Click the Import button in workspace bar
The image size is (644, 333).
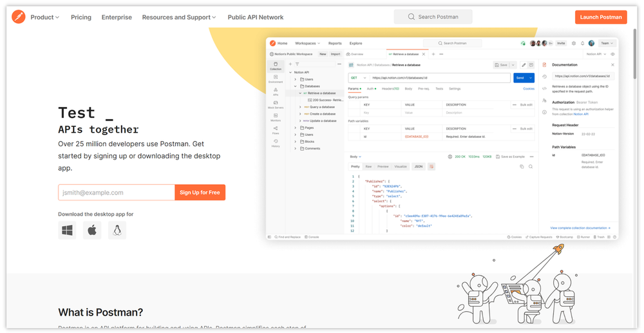[336, 54]
